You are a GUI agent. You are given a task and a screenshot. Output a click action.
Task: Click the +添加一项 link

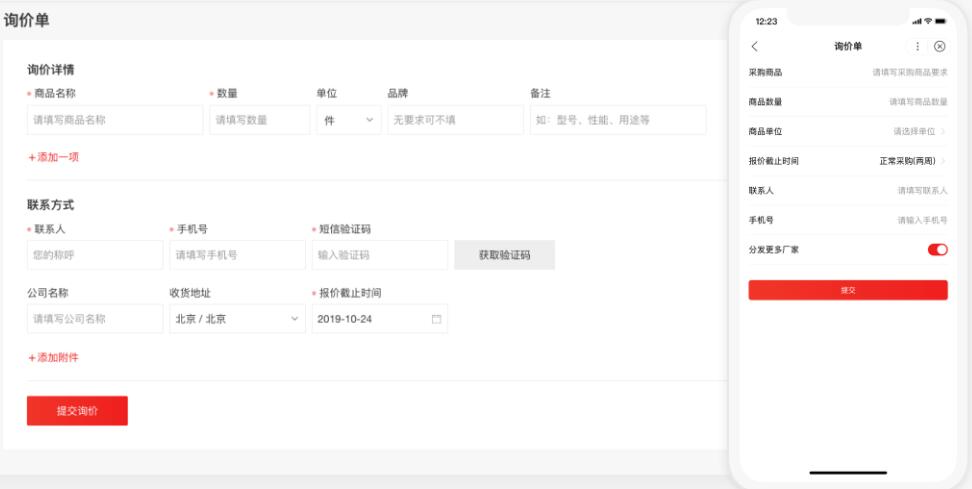(52, 157)
